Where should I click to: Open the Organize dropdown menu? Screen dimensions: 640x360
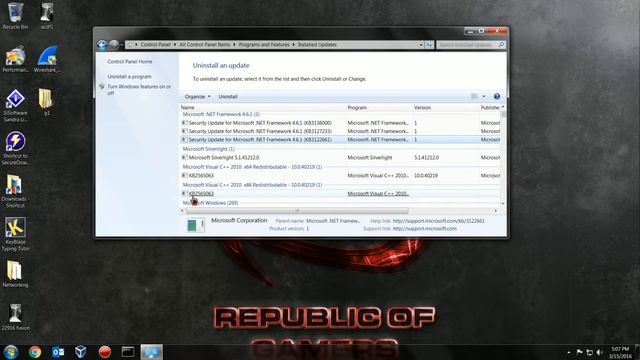click(x=198, y=97)
